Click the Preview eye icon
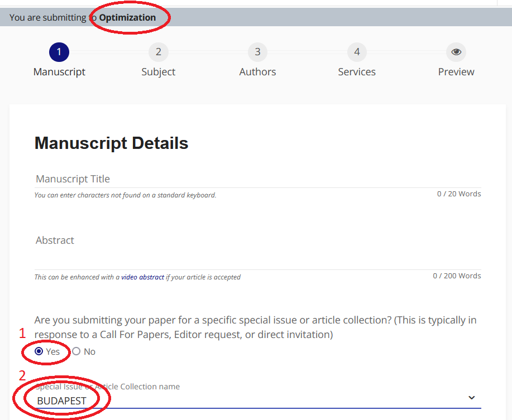Image resolution: width=512 pixels, height=420 pixels. click(456, 52)
